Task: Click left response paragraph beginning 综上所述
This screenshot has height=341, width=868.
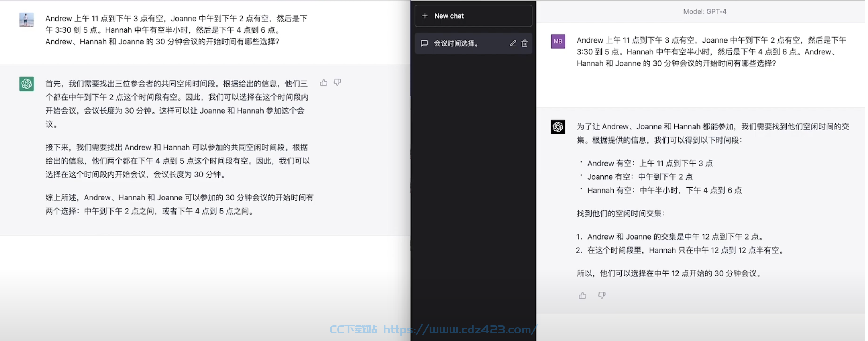Action: click(x=180, y=204)
